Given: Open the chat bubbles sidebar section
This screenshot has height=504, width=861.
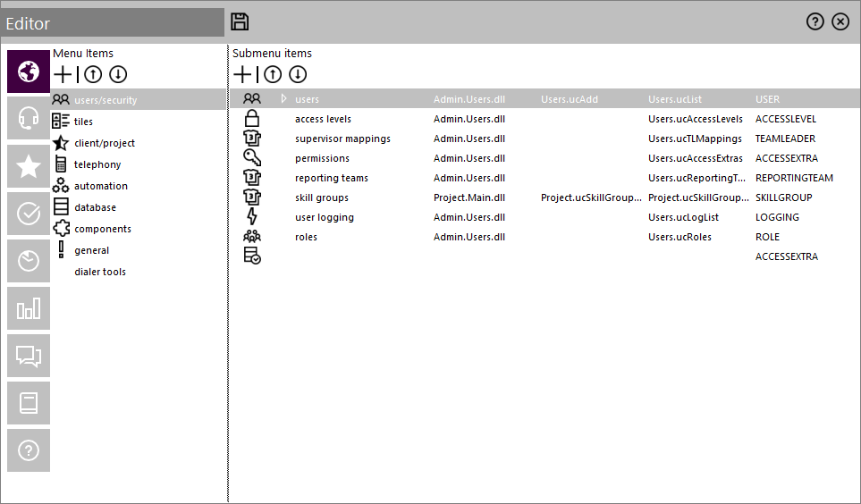Looking at the screenshot, I should 29,356.
